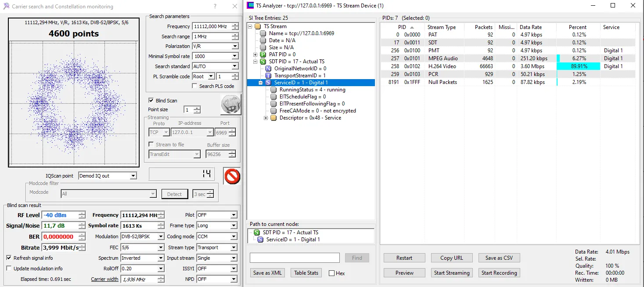Click the green PAT PID node icon
The width and height of the screenshot is (644, 287).
[x=263, y=54]
